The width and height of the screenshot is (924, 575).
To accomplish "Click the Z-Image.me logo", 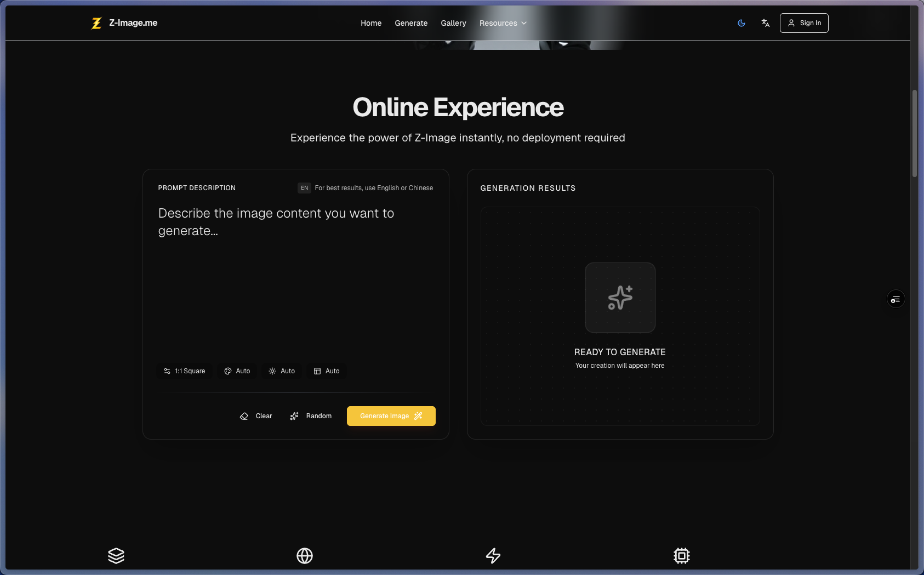I will point(123,23).
